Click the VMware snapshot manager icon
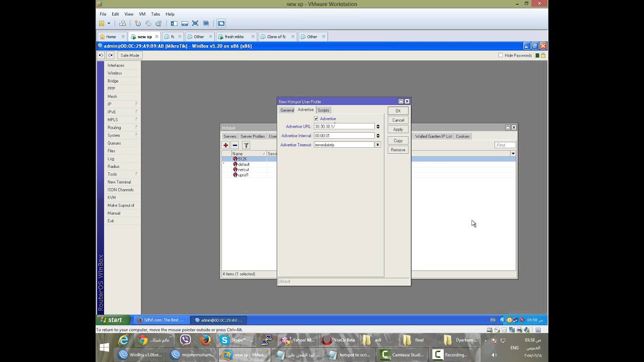This screenshot has width=644, height=362. pos(159,23)
